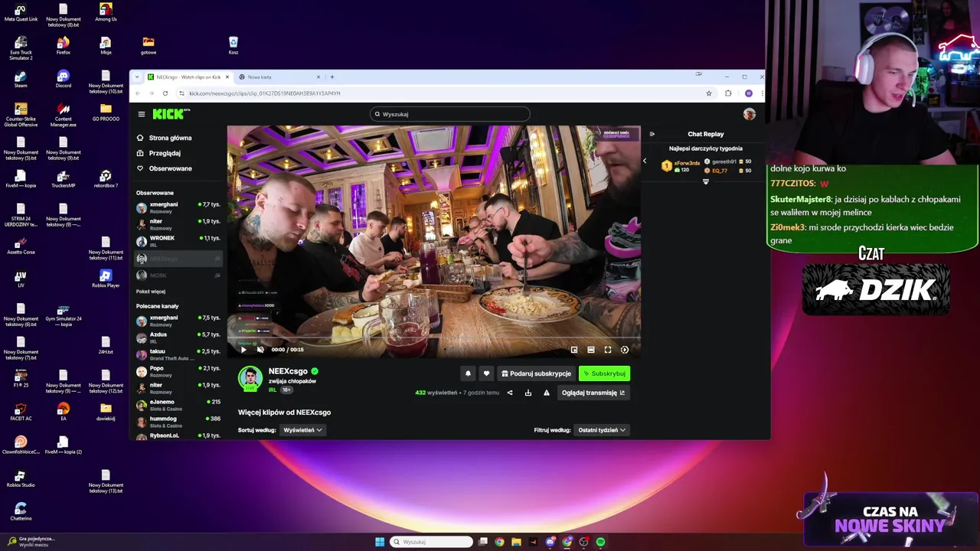This screenshot has height=551, width=980.
Task: Open recommended channel takuu
Action: click(178, 354)
